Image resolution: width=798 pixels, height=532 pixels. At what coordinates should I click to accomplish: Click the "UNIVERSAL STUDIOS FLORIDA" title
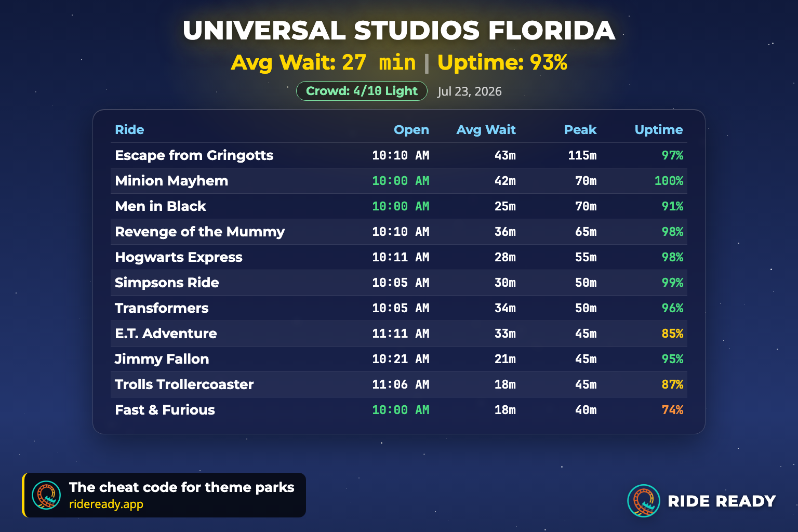click(x=399, y=30)
